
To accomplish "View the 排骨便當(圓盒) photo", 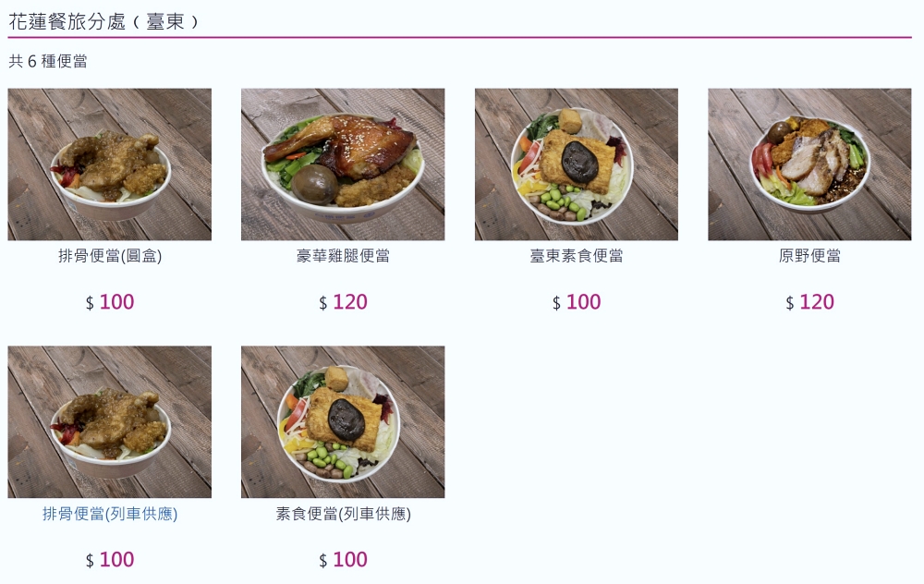I will 109,164.
